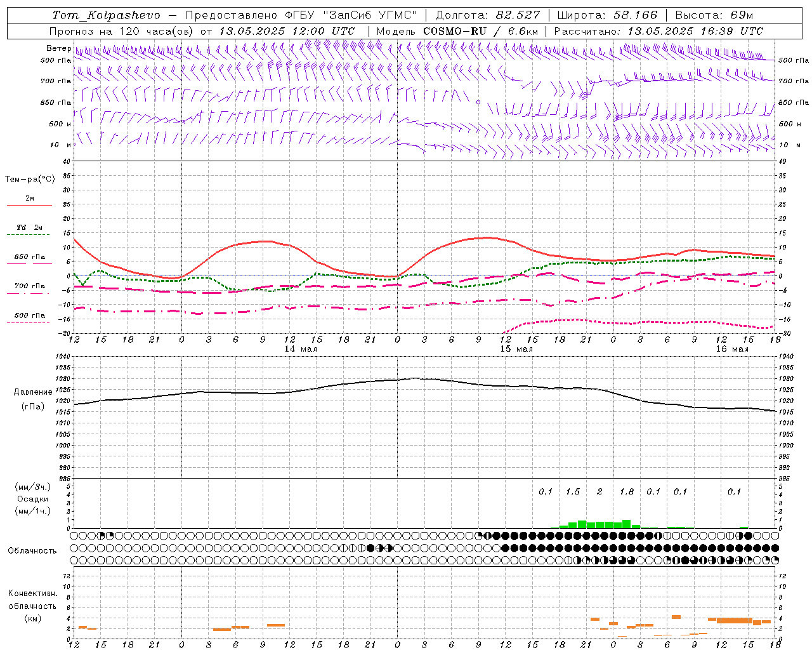
Task: Click the (мм/3ч.) precipitation unit label
Action: point(32,487)
